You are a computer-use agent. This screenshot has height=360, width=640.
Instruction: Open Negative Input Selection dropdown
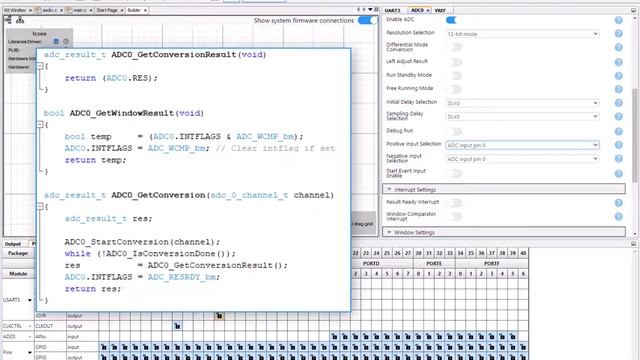[522, 159]
